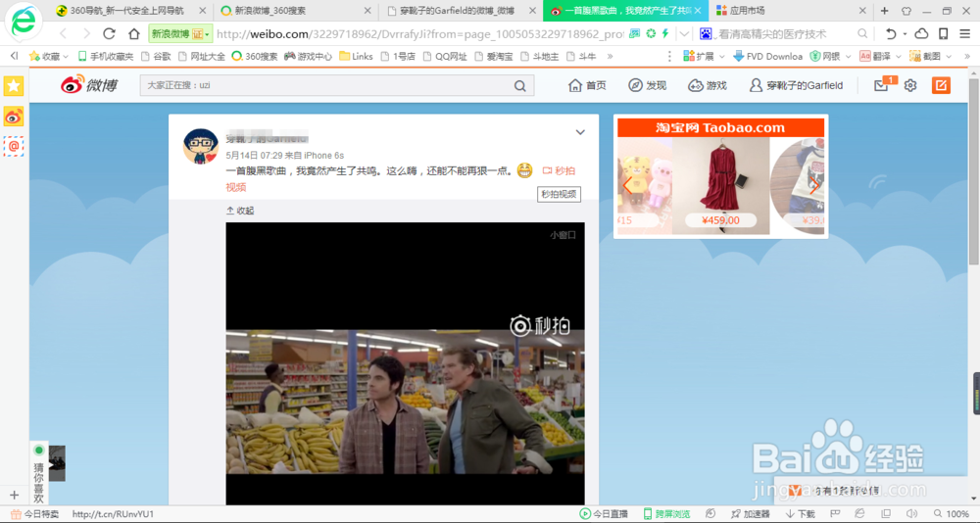980x523 pixels.
Task: Open the 翻译 translate dropdown
Action: (879, 56)
